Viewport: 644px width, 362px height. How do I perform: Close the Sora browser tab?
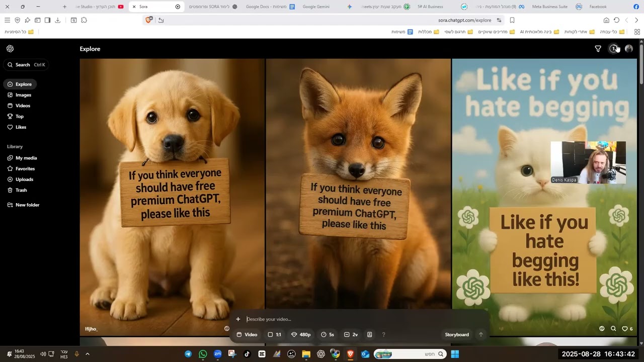tap(134, 7)
